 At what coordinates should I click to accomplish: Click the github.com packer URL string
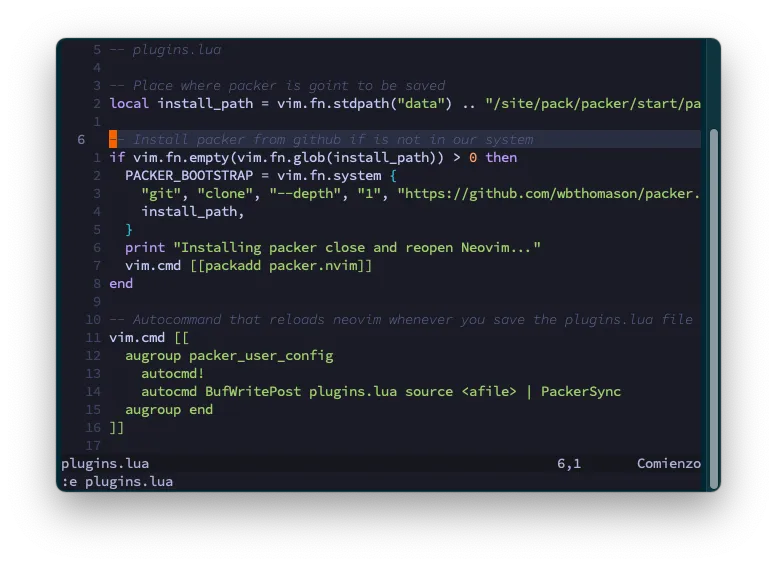coord(549,193)
